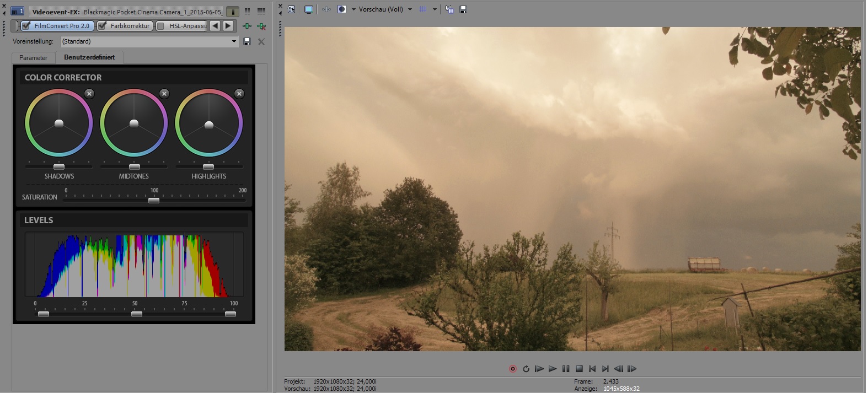Close the Video Event FX panel
Viewport: 868px width, 393px height.
[x=4, y=6]
